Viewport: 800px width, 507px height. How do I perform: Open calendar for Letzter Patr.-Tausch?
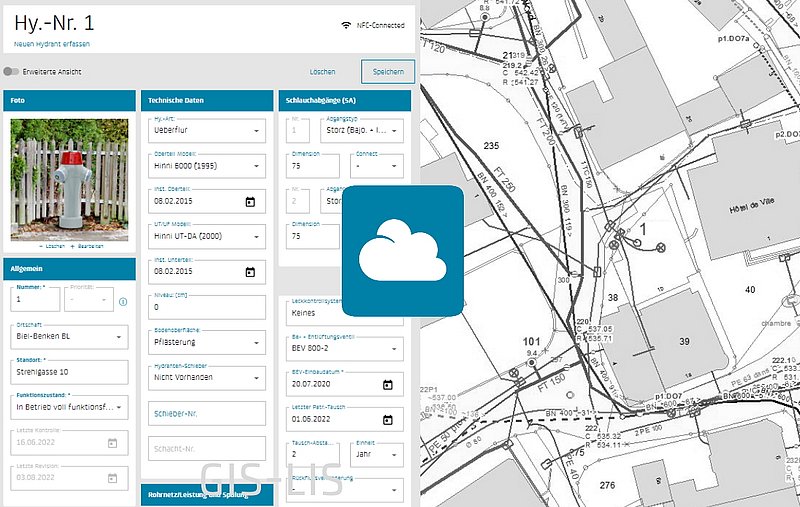pyautogui.click(x=387, y=419)
